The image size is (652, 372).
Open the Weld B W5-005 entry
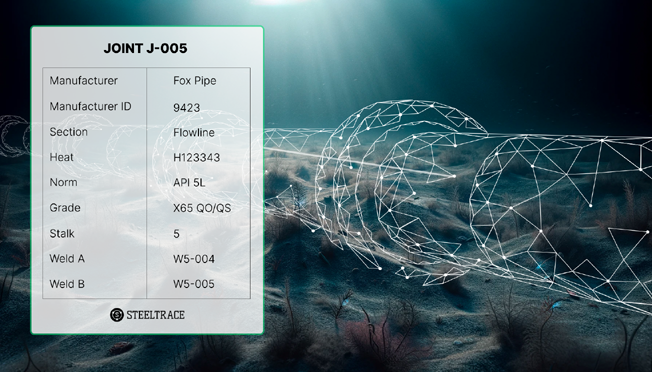(x=194, y=284)
